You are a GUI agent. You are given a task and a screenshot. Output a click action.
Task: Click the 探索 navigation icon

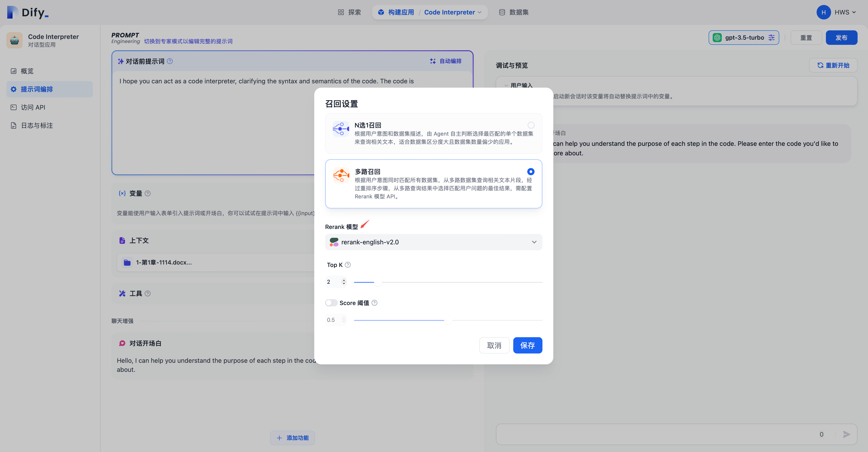[341, 12]
